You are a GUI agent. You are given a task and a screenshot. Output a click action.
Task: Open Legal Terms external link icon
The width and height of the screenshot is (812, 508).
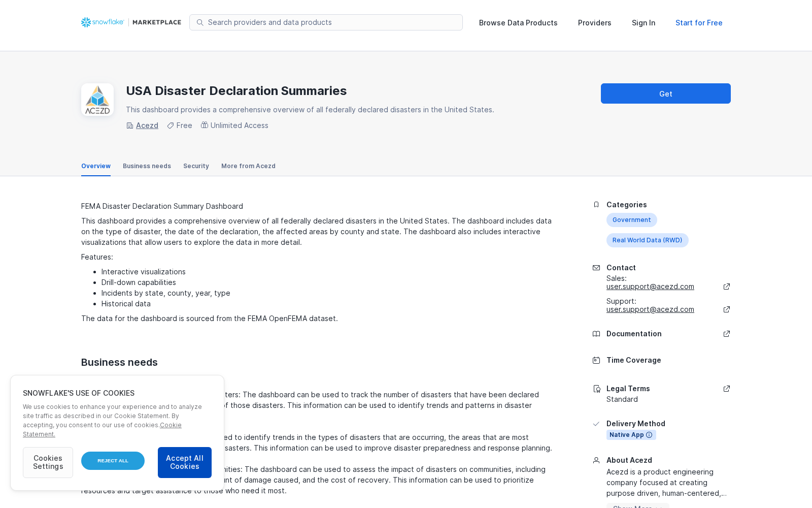click(727, 389)
